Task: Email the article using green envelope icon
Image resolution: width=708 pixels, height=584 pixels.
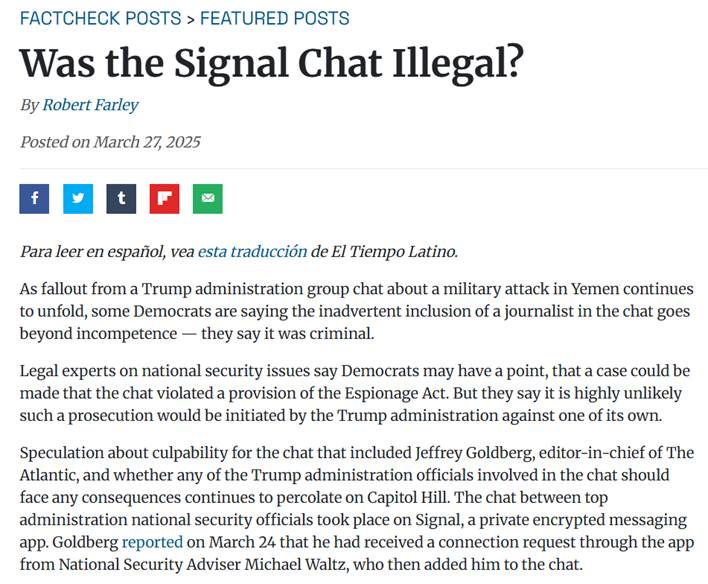Action: 208,199
